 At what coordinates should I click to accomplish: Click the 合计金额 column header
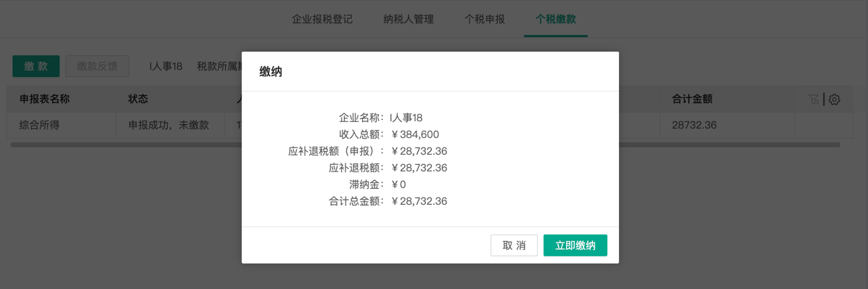tap(692, 99)
